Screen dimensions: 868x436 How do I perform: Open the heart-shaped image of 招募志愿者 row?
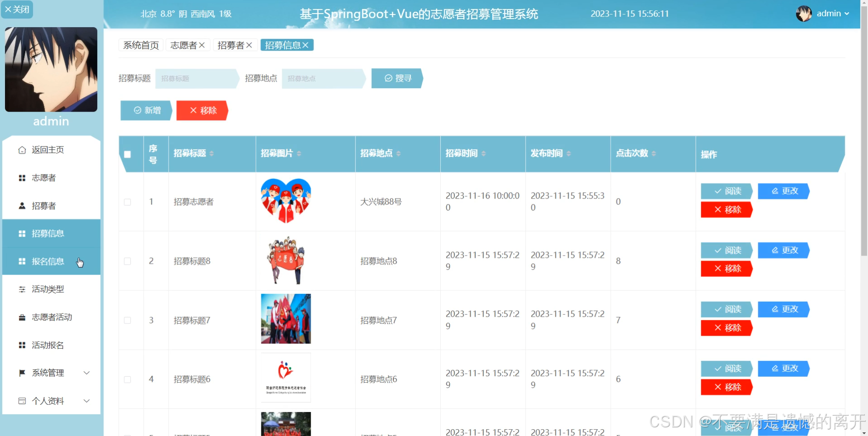tap(286, 200)
